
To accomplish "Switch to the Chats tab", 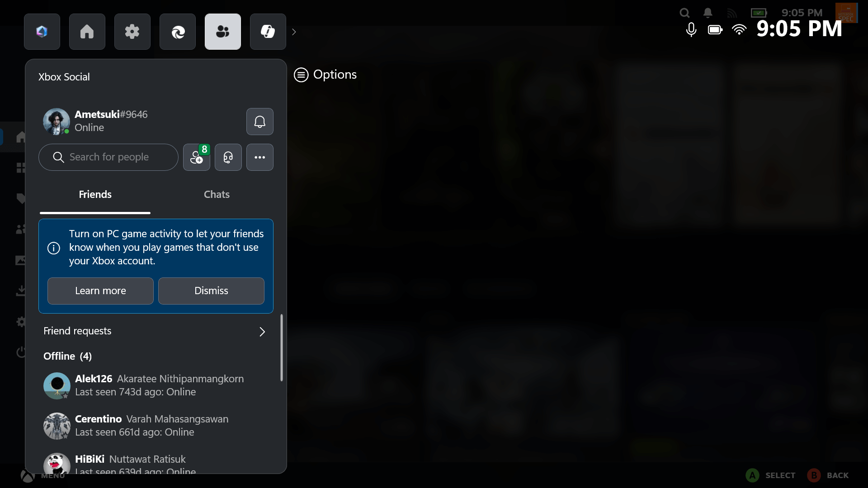I will click(x=217, y=194).
